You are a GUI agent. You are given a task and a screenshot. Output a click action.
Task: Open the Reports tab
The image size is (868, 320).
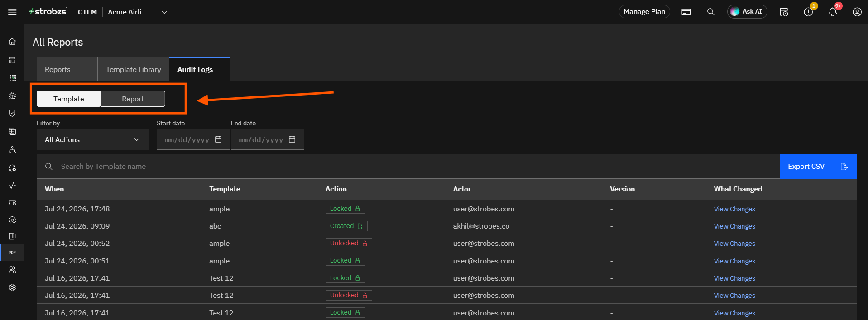point(67,69)
